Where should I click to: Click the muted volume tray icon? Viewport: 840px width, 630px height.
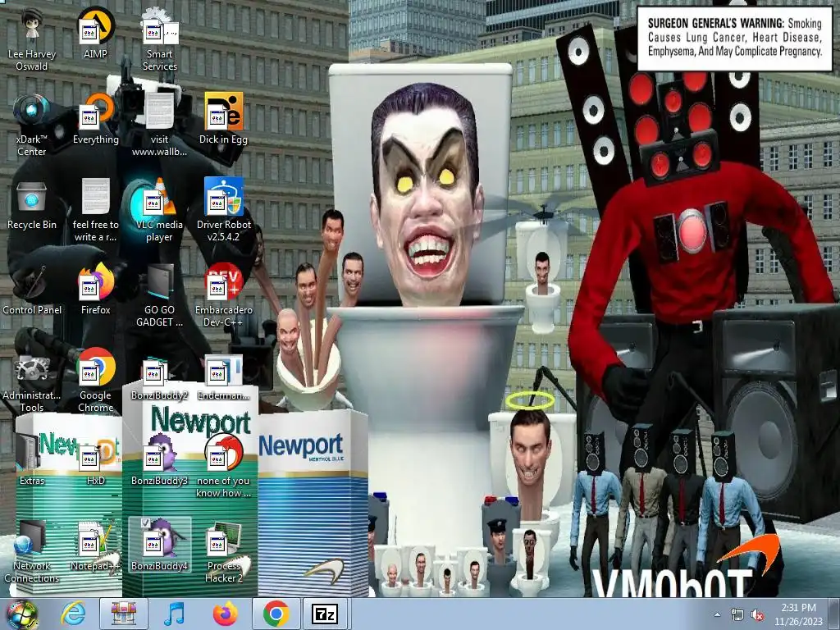[x=757, y=615]
